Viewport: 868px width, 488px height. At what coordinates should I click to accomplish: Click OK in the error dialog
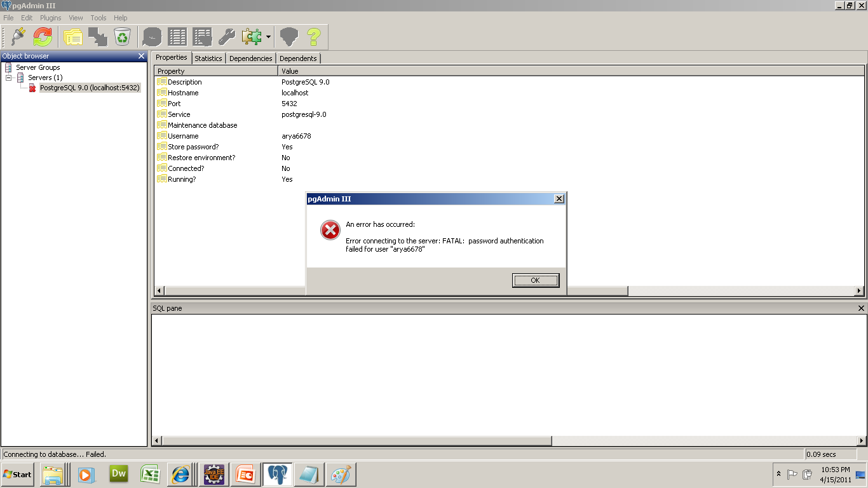535,280
